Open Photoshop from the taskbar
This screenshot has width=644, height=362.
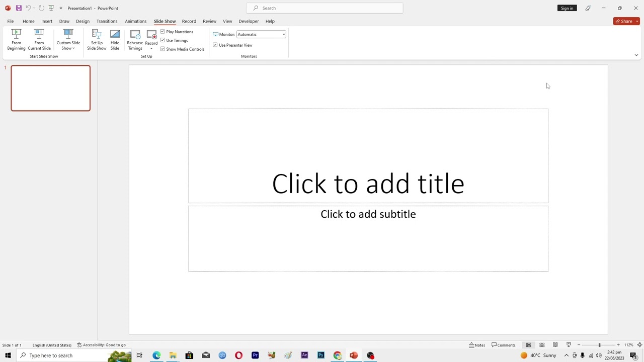coord(321,355)
